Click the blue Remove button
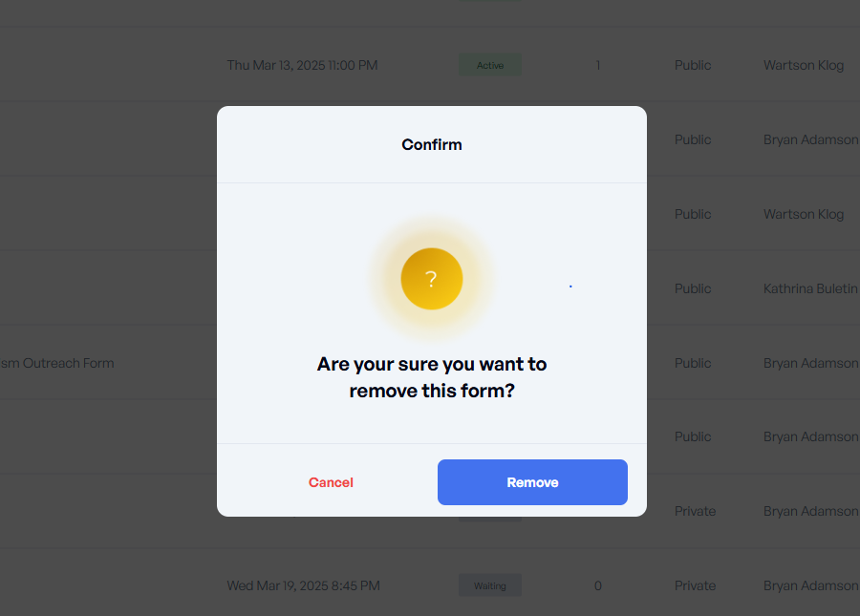 (x=532, y=482)
